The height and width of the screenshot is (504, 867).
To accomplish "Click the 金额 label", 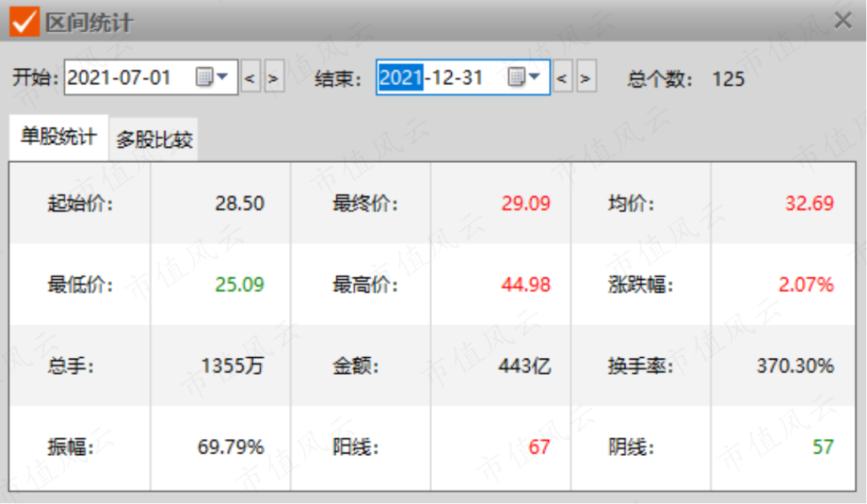I will (356, 366).
